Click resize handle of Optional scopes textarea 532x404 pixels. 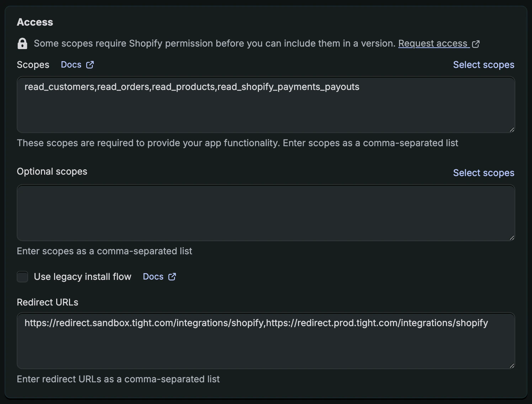(511, 237)
